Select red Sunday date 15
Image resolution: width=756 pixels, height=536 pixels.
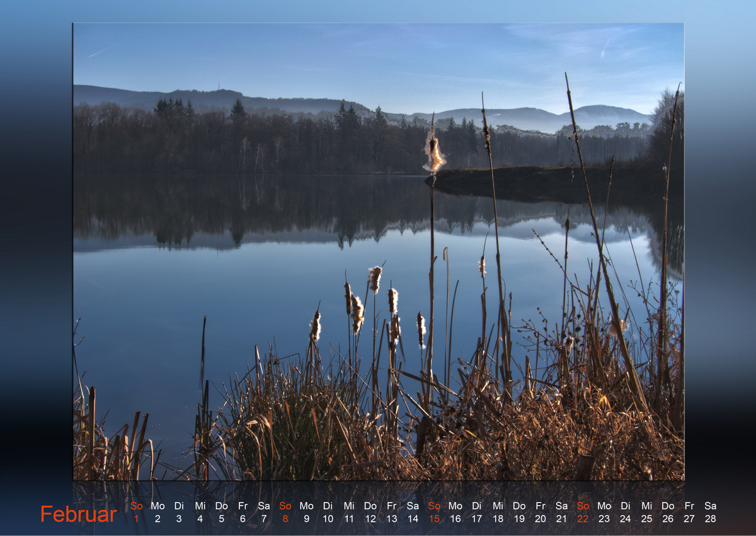coord(434,519)
